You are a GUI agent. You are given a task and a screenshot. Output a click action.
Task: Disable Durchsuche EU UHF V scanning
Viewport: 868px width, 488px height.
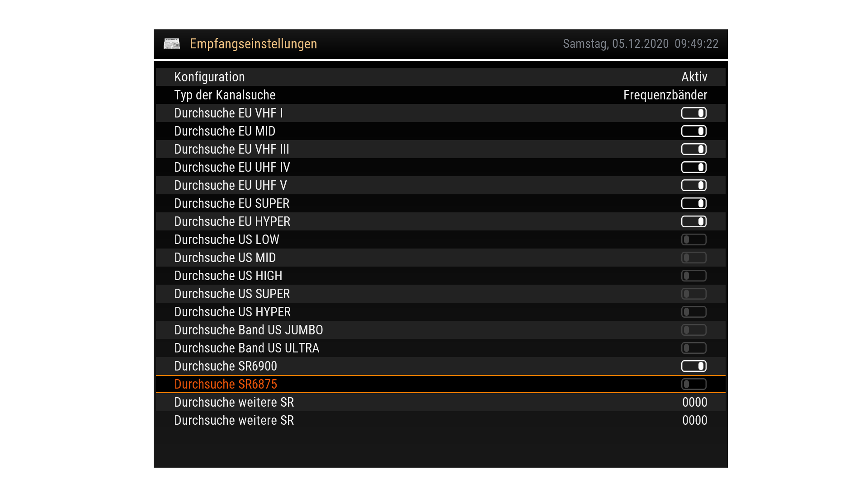[x=693, y=185]
